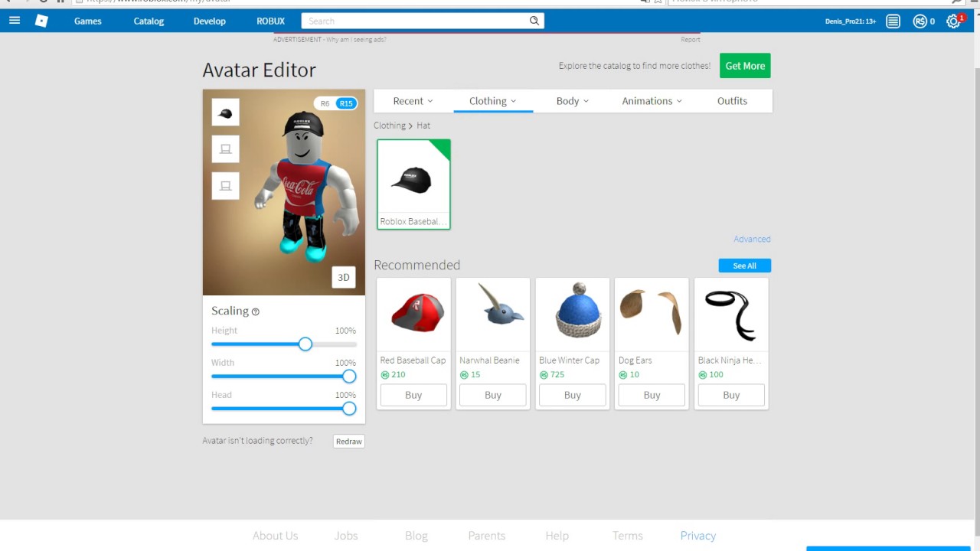Open the ROBUX menu item
980x551 pixels.
[x=271, y=21]
